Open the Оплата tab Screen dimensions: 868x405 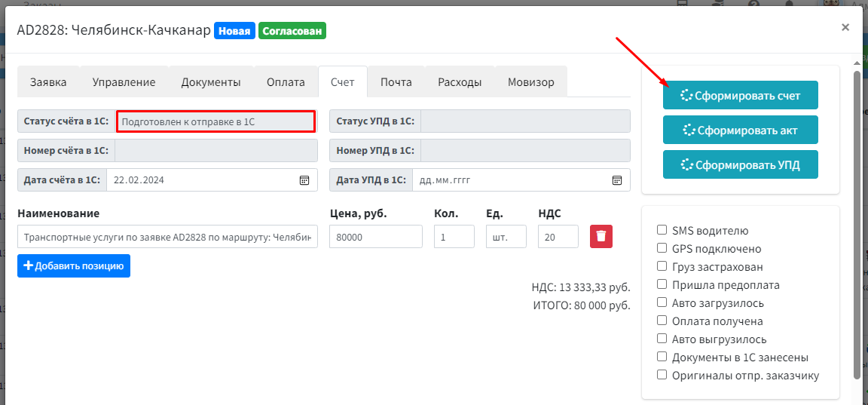click(286, 82)
